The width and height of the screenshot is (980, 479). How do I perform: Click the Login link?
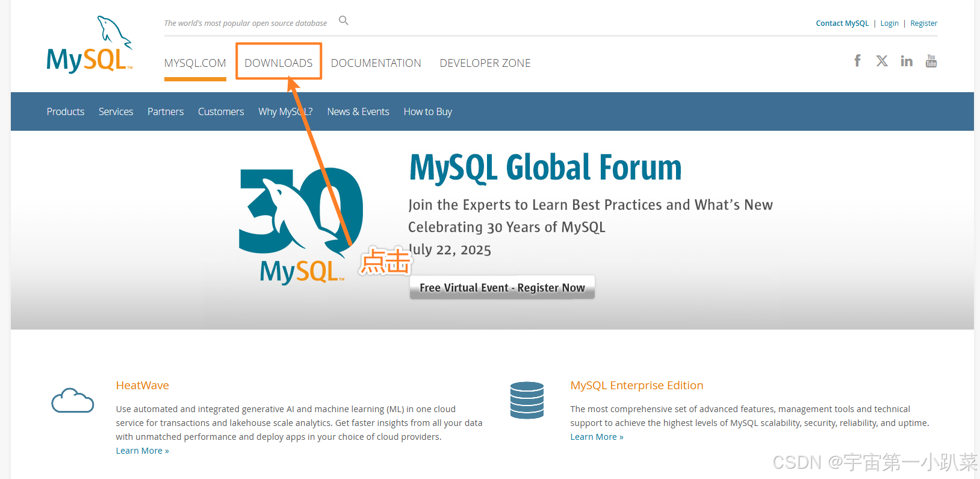tap(889, 23)
